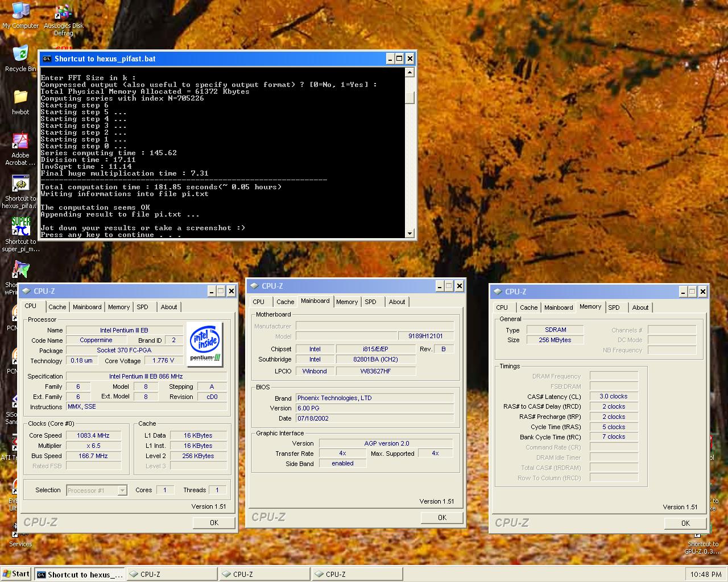728x582 pixels.
Task: Select Memory tab in middle CPU-Z window
Action: point(347,302)
